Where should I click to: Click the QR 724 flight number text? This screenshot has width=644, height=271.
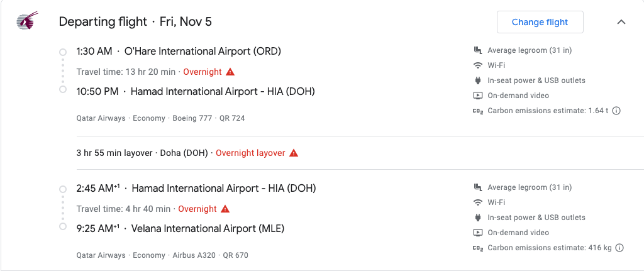click(232, 118)
